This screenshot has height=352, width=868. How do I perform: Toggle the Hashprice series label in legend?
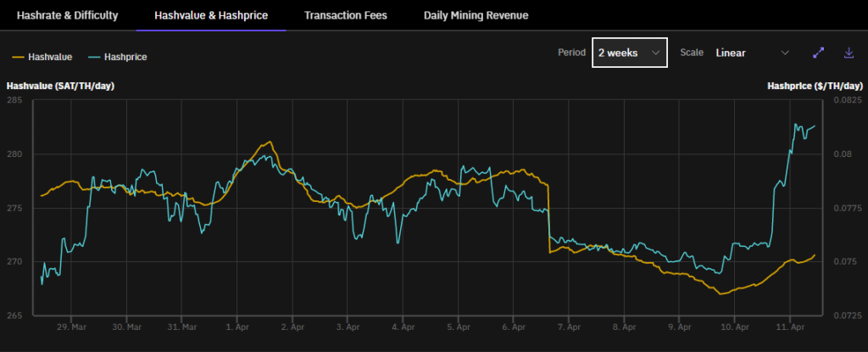(125, 57)
